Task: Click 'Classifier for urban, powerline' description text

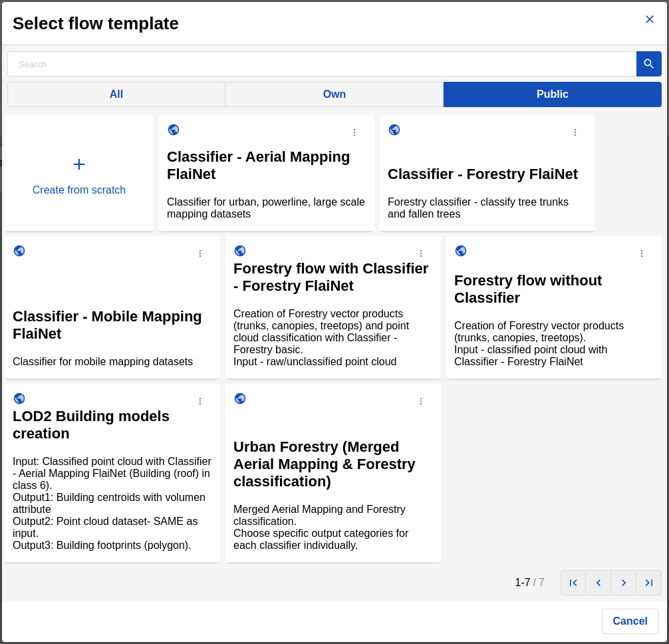Action: point(265,208)
